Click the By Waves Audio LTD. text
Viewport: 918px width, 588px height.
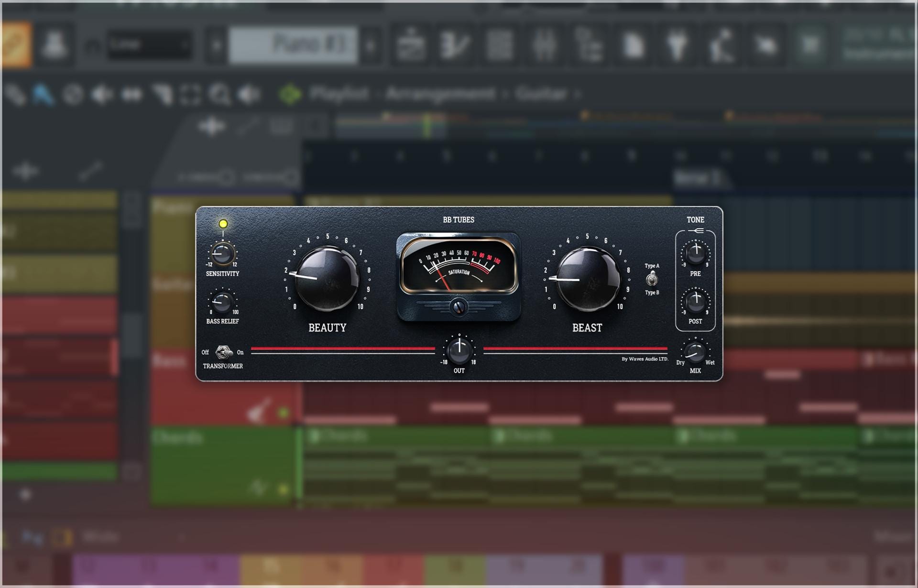[x=645, y=359]
